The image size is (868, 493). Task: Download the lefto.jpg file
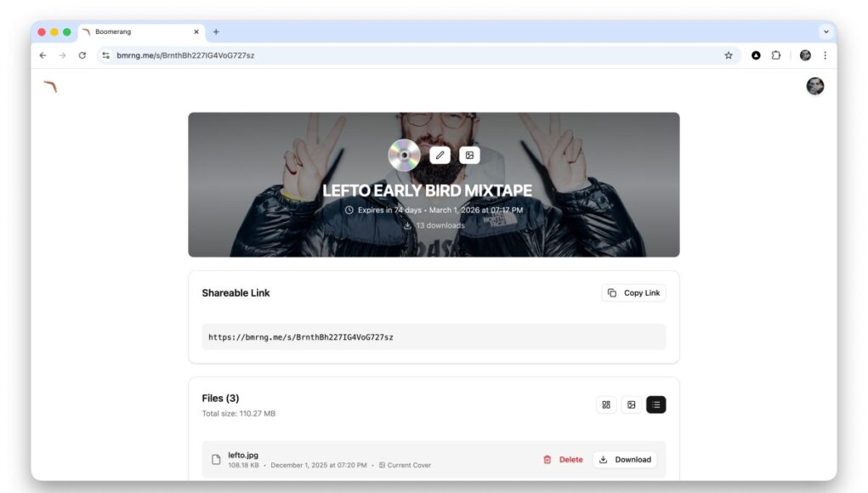[x=625, y=459]
